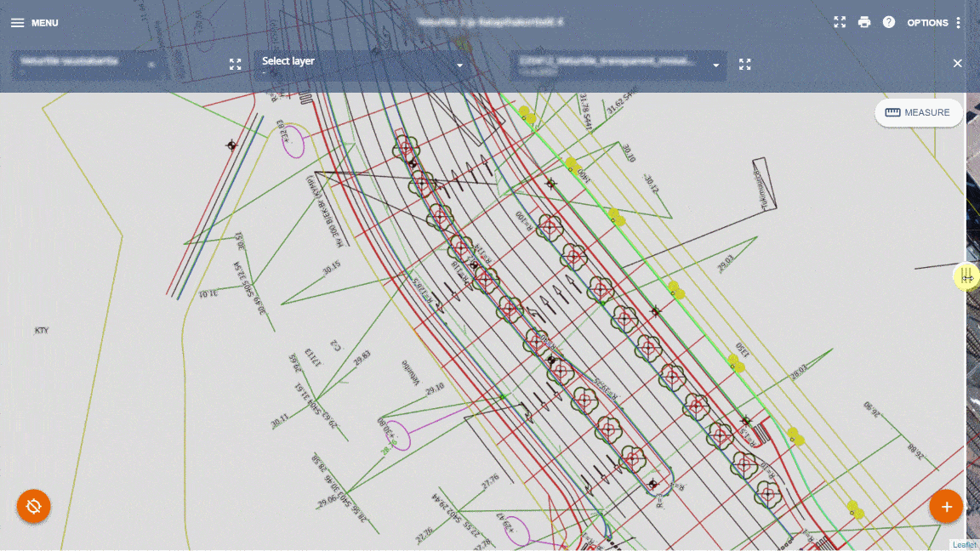
Task: Zoom to extent of the third layer
Action: click(744, 65)
